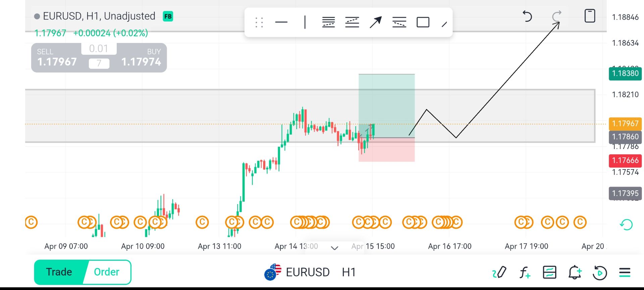Undo the last drawing action
This screenshot has width=644, height=290.
(x=527, y=16)
